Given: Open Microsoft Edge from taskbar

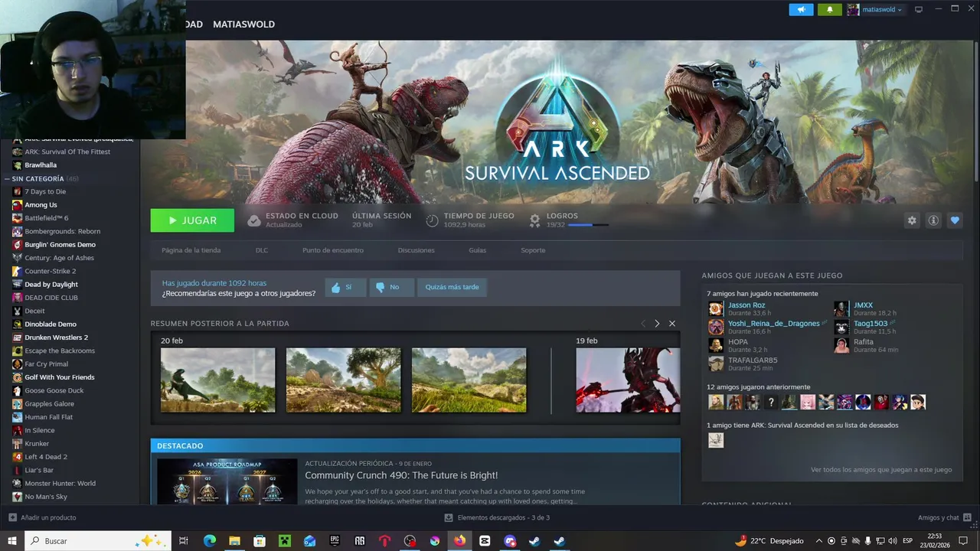Looking at the screenshot, I should coord(210,541).
